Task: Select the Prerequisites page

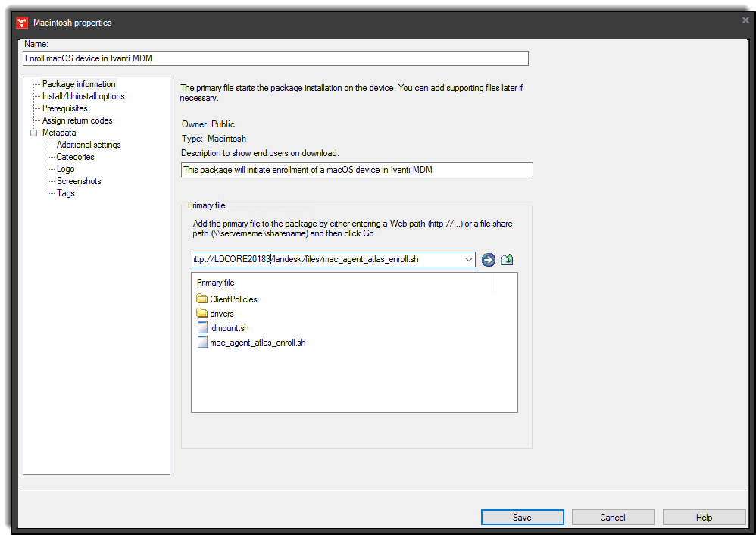Action: point(64,108)
